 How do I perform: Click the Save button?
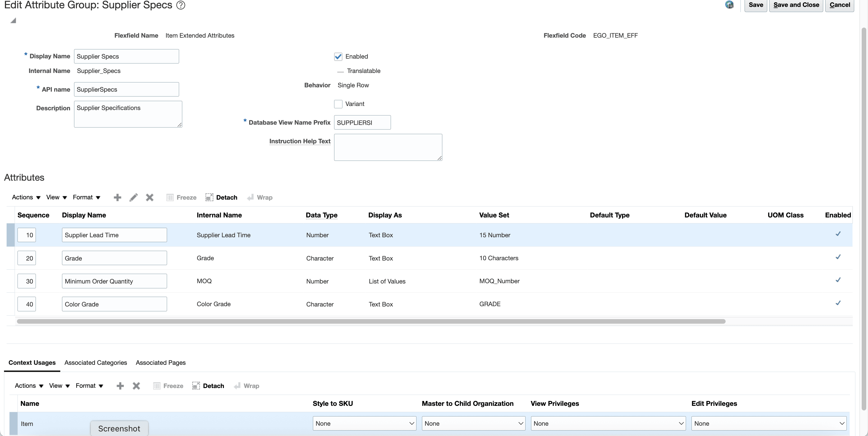click(756, 5)
